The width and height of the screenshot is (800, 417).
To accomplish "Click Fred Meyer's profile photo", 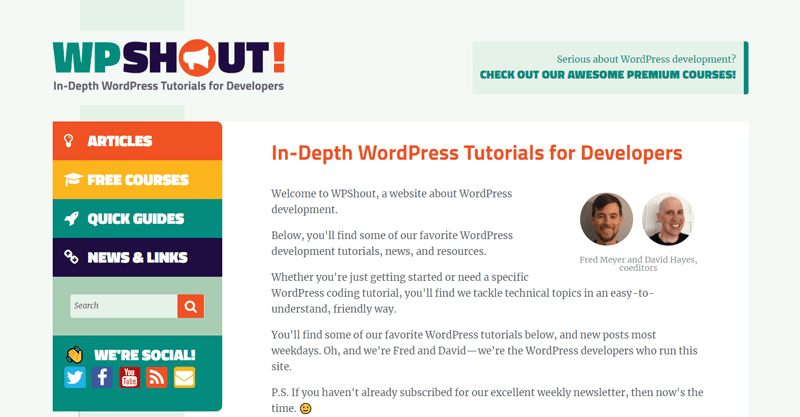I will pyautogui.click(x=607, y=219).
